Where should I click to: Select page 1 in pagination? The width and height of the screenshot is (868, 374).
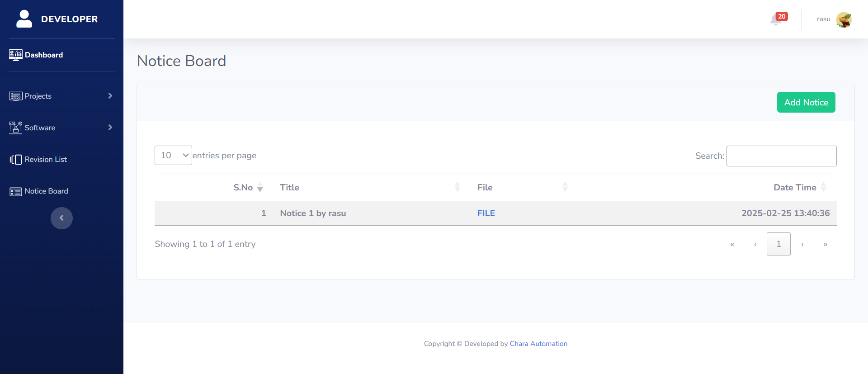coord(778,244)
